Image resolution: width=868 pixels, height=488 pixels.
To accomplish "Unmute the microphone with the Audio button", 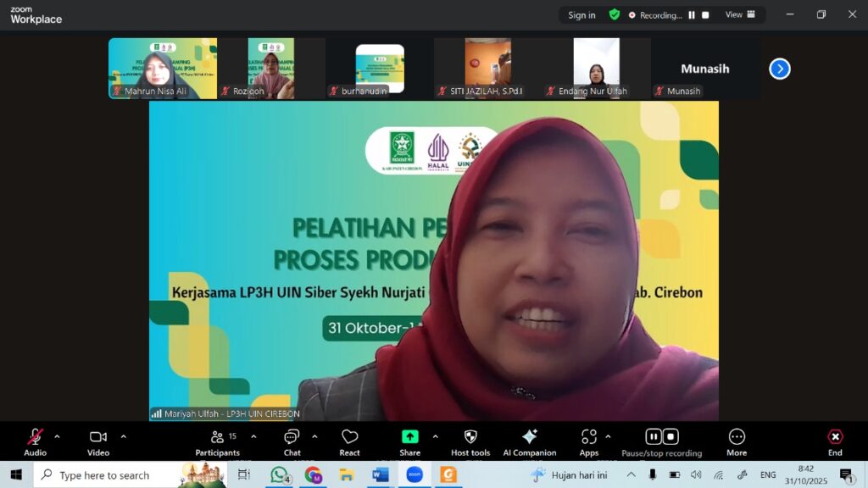I will coord(35,439).
